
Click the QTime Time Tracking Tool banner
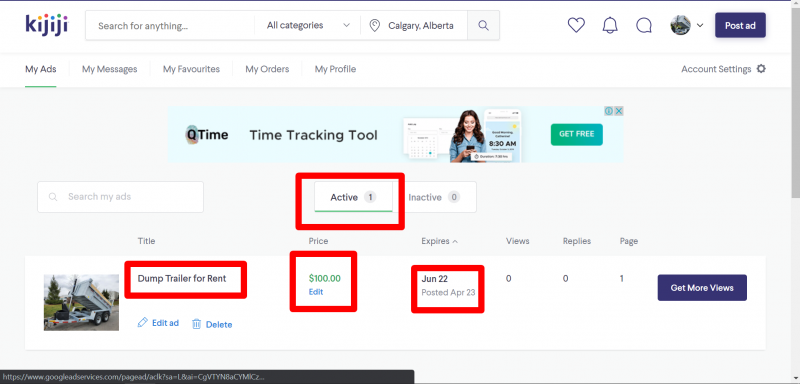395,135
